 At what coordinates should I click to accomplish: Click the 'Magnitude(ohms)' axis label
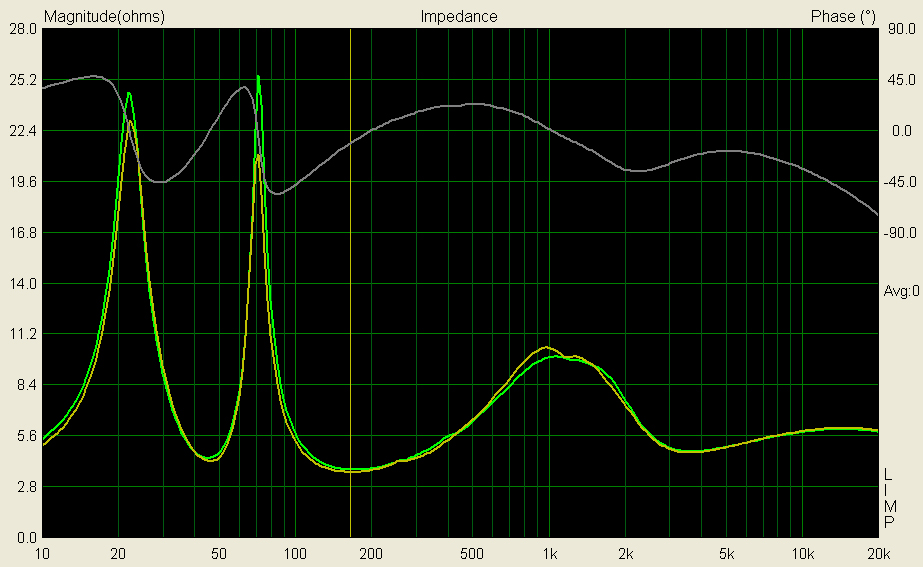click(x=104, y=16)
